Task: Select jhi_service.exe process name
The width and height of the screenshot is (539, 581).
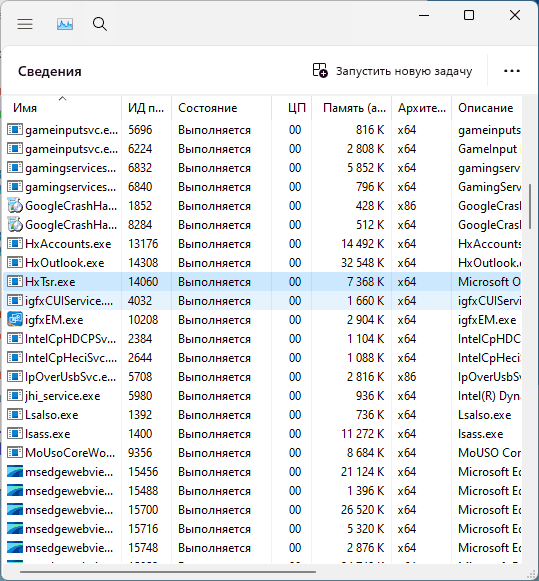Action: pos(63,396)
